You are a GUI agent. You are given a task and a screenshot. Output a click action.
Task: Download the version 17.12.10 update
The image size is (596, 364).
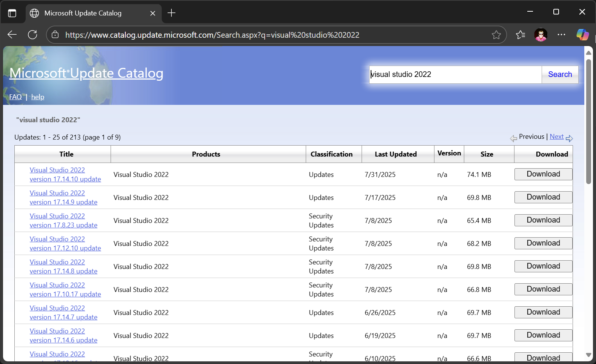543,243
